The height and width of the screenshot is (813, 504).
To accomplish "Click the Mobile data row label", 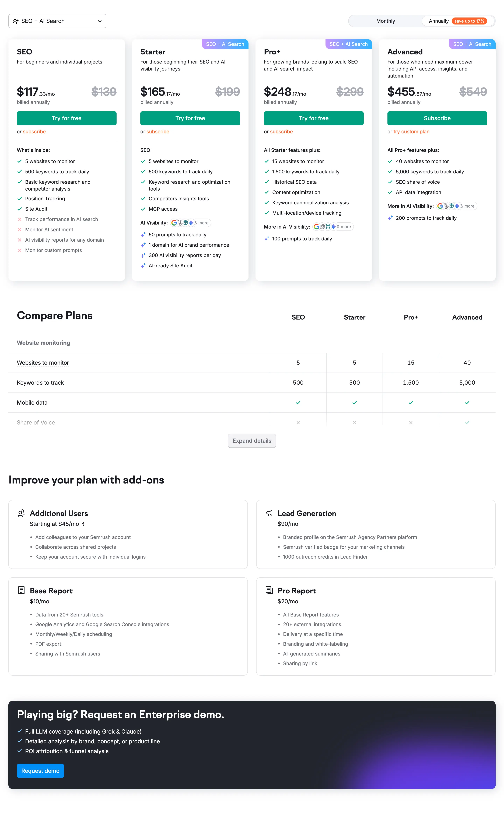I will (32, 403).
